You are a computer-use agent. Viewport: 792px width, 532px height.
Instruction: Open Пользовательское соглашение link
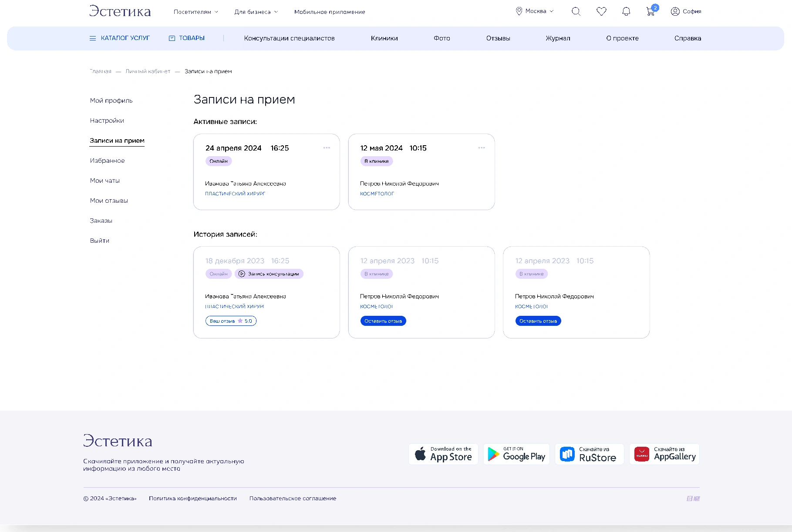(x=293, y=499)
